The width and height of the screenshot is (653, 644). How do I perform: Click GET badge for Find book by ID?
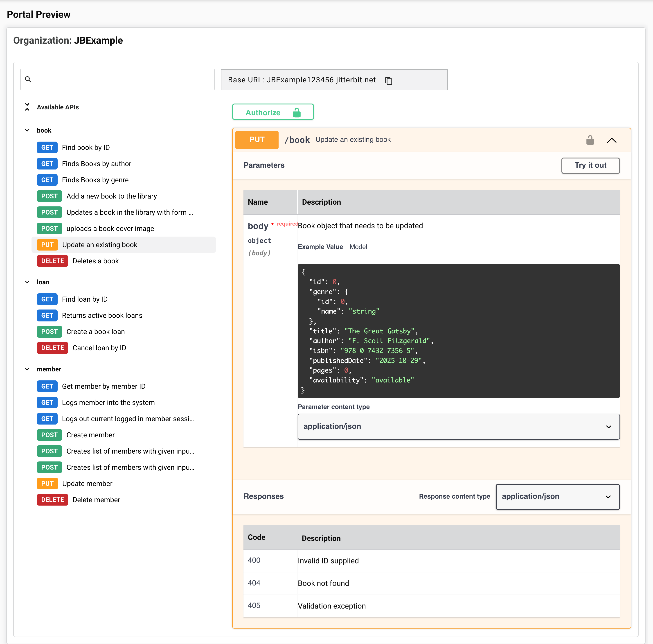(x=47, y=147)
